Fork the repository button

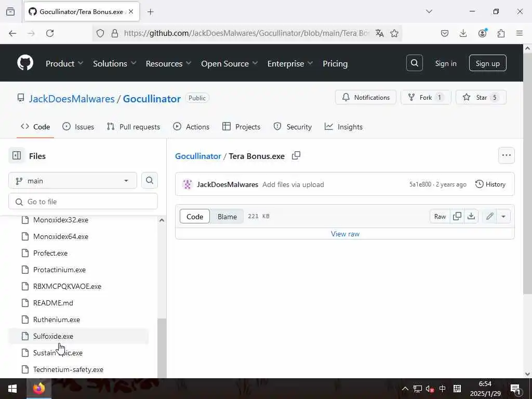(x=426, y=97)
